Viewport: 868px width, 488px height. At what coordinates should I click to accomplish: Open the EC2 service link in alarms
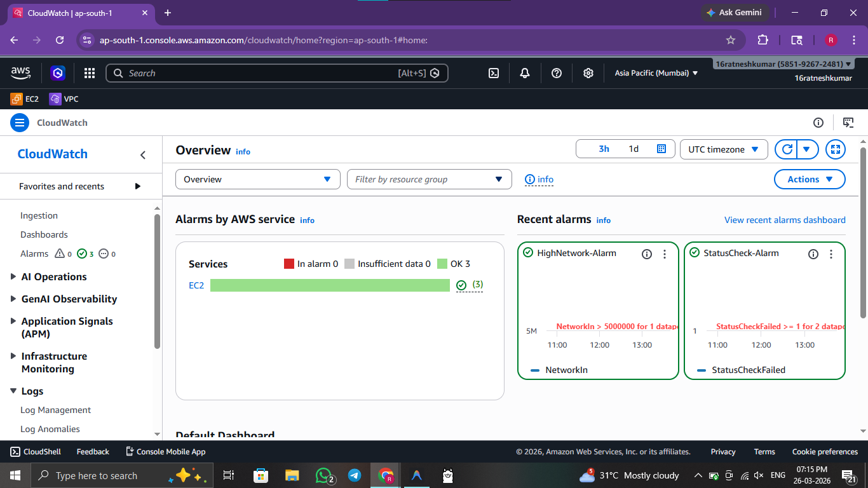point(196,286)
